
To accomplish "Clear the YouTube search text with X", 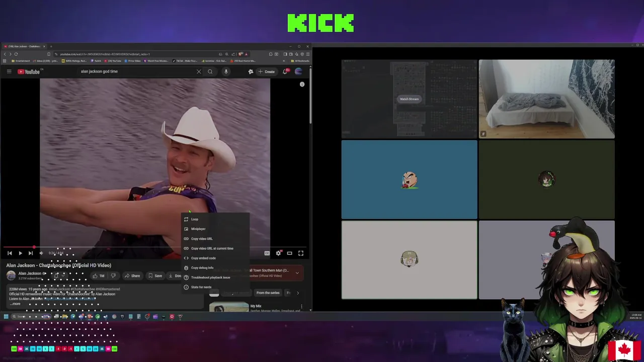I will click(x=199, y=71).
